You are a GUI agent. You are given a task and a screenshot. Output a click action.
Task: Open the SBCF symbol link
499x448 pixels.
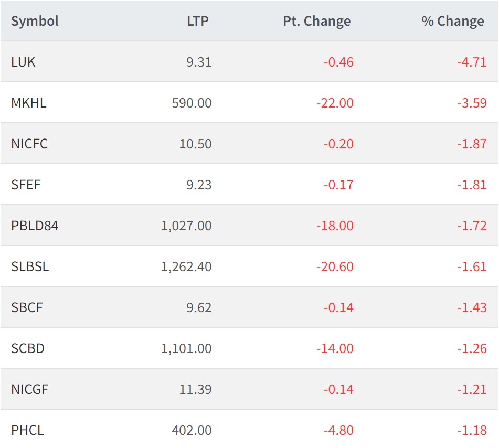click(27, 308)
